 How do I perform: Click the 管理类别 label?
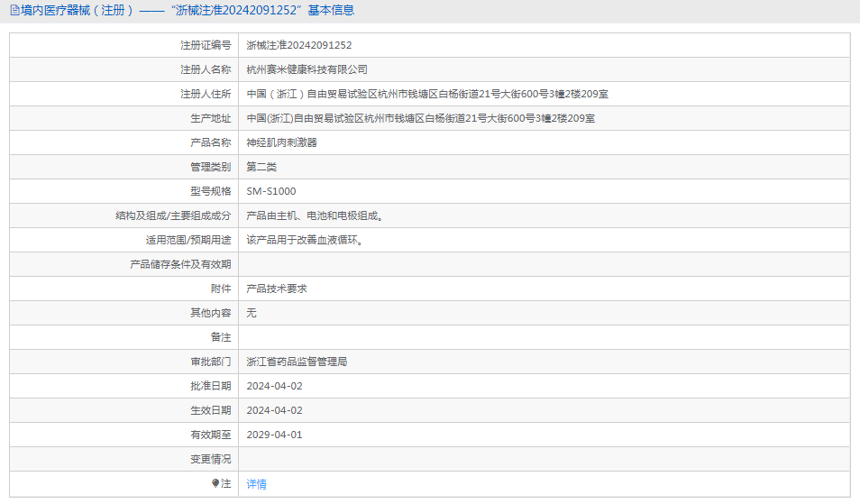click(x=211, y=167)
